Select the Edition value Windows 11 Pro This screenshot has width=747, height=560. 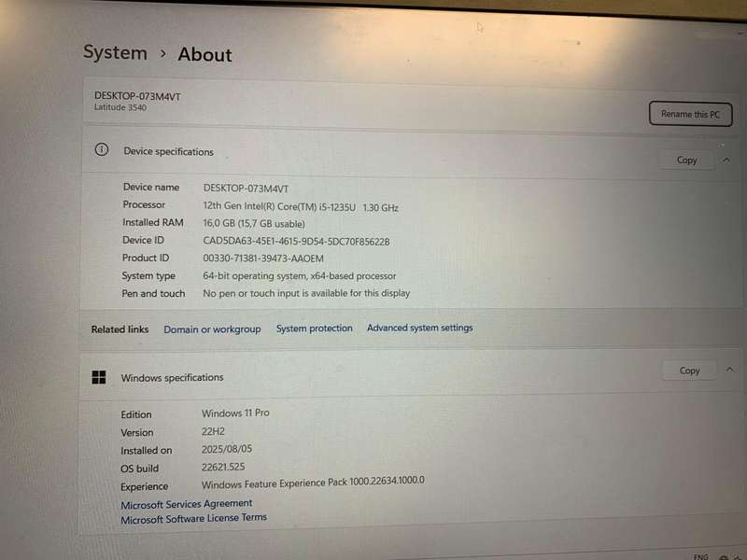(x=235, y=413)
